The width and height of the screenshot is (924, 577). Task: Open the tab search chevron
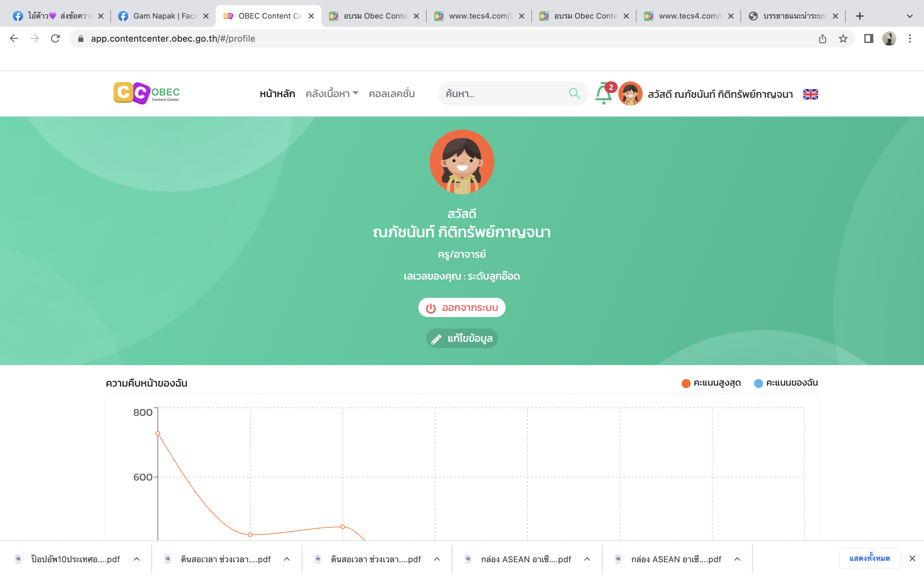910,16
